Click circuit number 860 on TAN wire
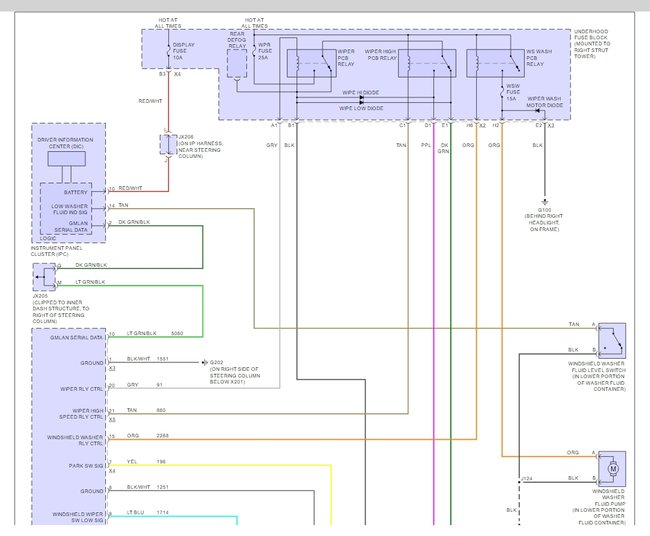The height and width of the screenshot is (536, 650). (x=161, y=410)
